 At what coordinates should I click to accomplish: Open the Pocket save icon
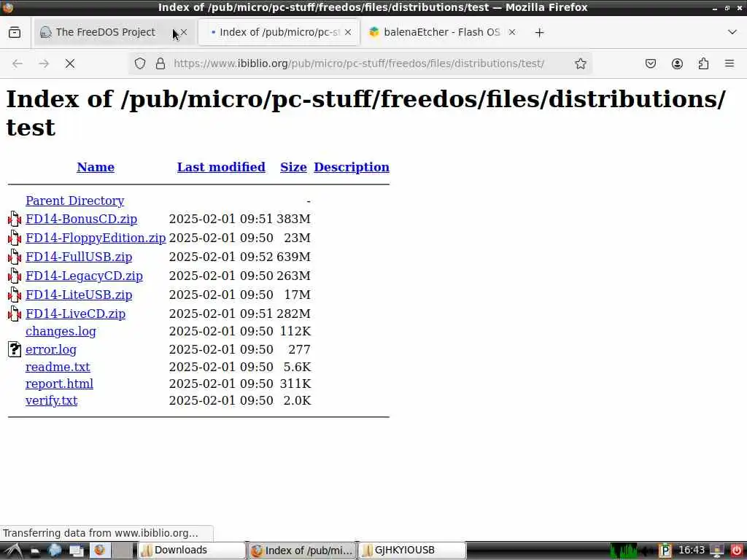pos(650,63)
